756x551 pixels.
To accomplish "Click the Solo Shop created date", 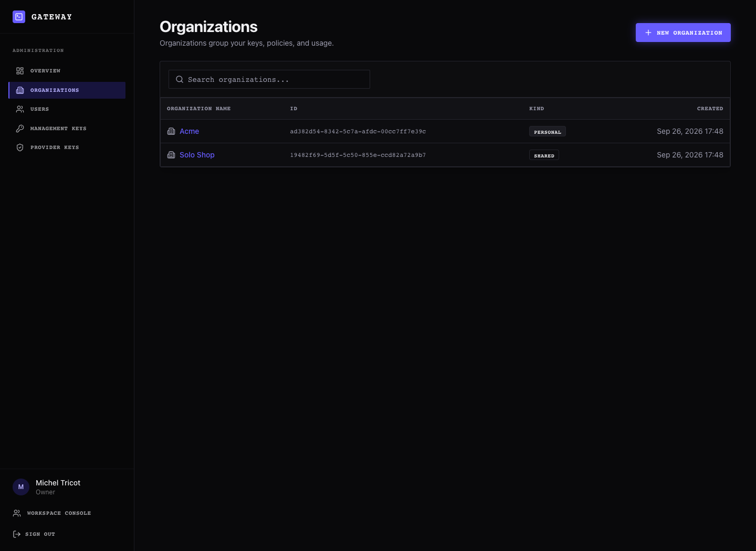I will coord(690,155).
